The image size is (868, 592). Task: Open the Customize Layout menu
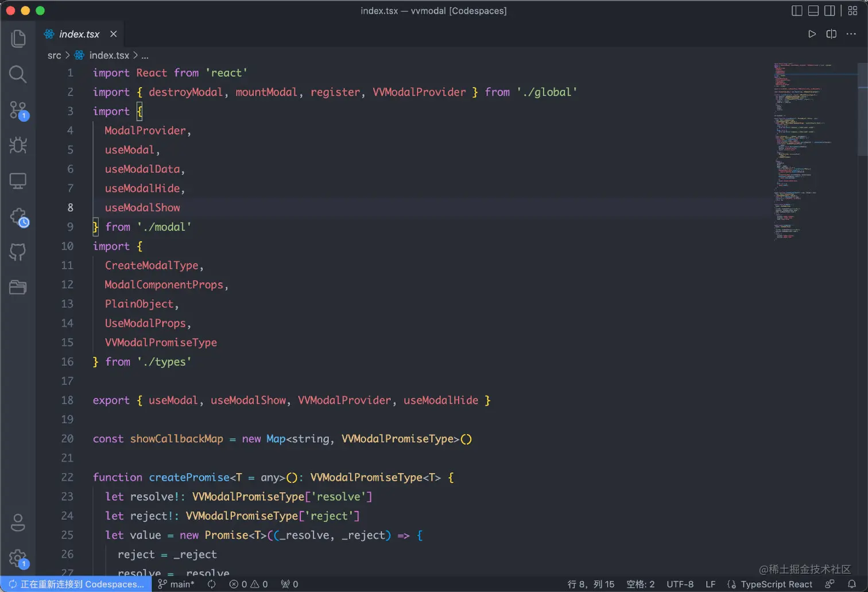pos(852,10)
